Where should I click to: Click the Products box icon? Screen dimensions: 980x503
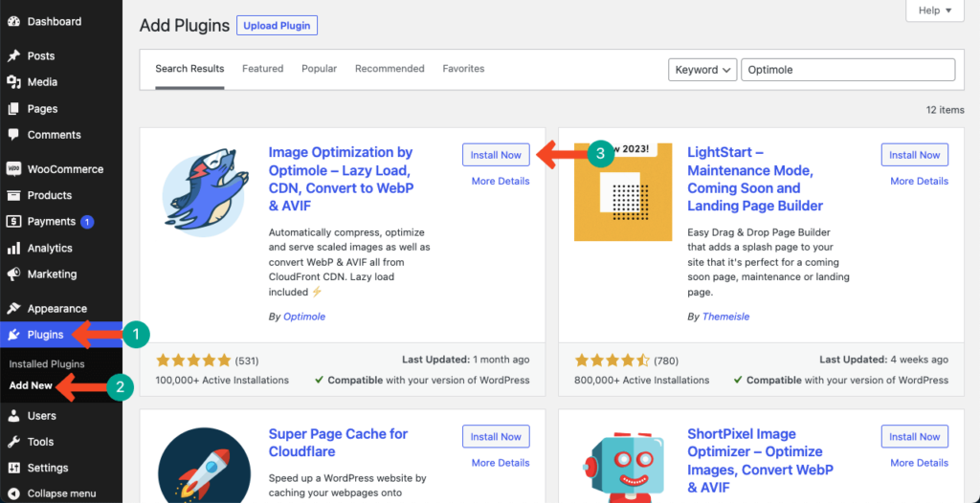coord(13,196)
